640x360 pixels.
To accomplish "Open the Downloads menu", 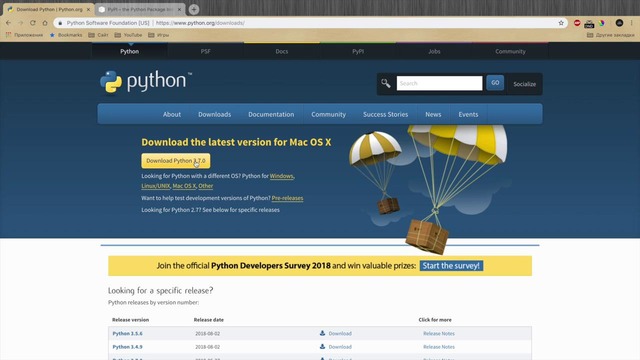I will 215,114.
